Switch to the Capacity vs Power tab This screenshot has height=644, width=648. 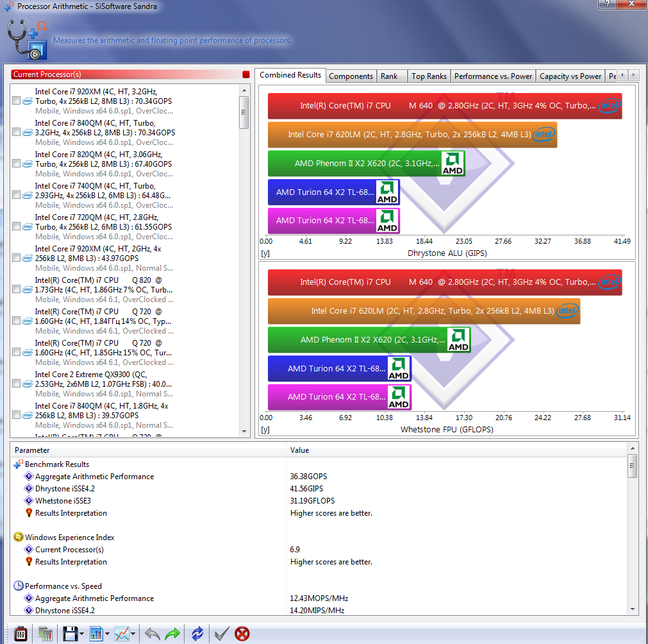click(570, 76)
